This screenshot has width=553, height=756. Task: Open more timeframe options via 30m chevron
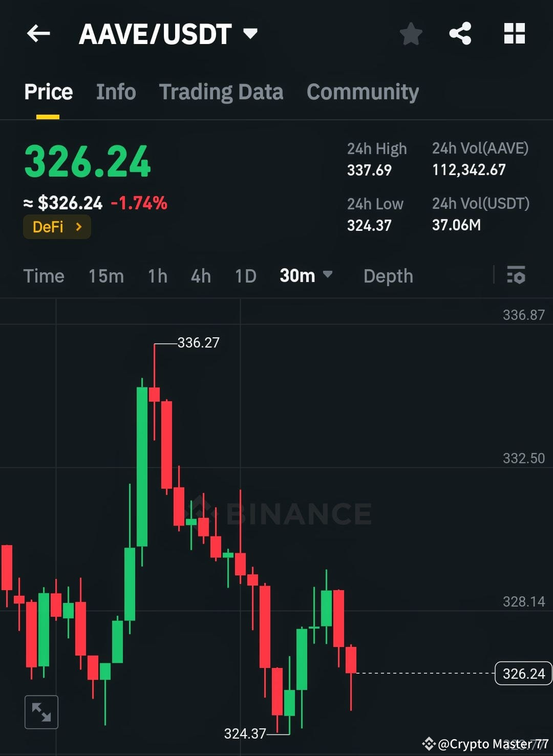(328, 276)
